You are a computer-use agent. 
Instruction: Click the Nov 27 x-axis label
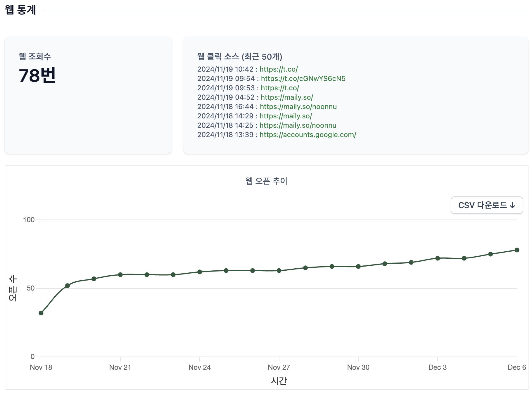pyautogui.click(x=279, y=367)
